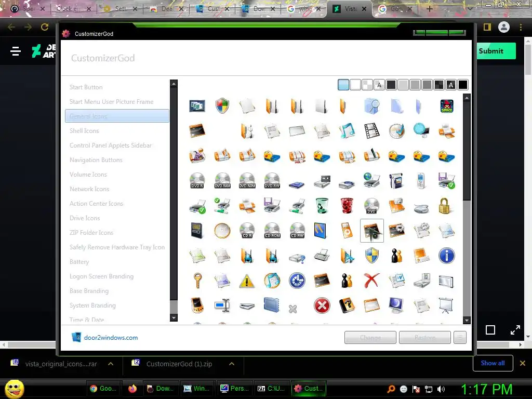Screen dimensions: 532x399
Task: Select the large red X icon
Action: click(371, 281)
